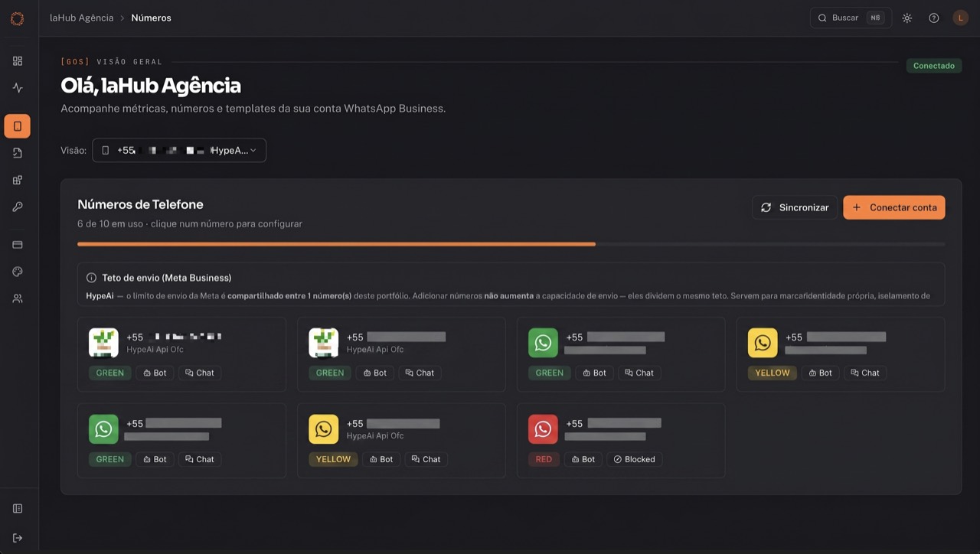Click the Buscar search field
This screenshot has height=554, width=980.
851,18
